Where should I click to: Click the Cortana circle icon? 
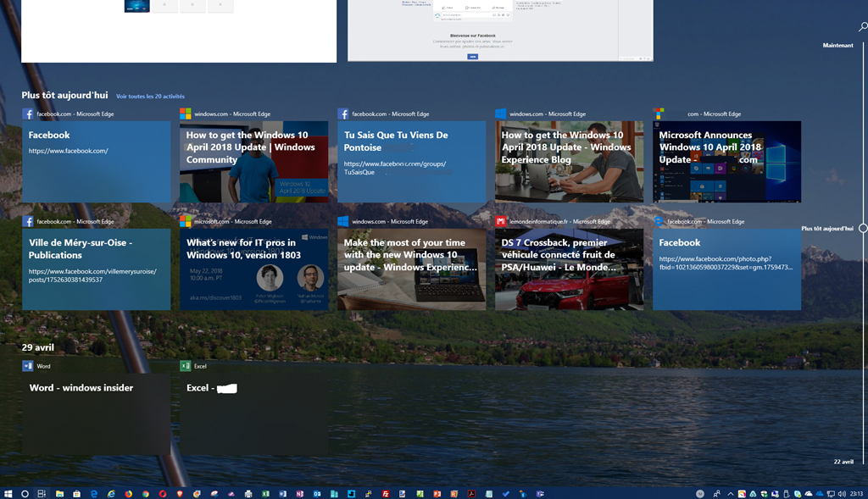click(x=25, y=493)
